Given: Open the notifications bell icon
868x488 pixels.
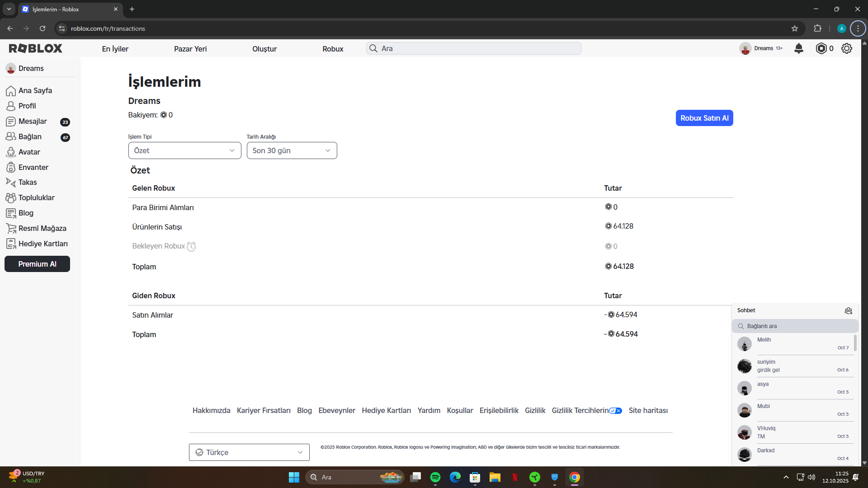Looking at the screenshot, I should coord(799,48).
